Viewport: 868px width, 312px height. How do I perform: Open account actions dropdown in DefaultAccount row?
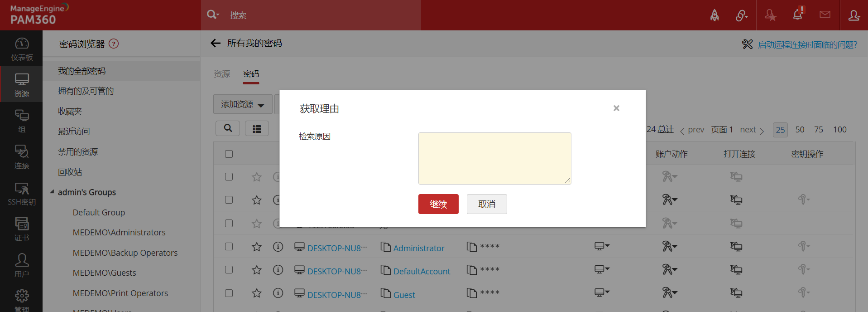tap(670, 270)
